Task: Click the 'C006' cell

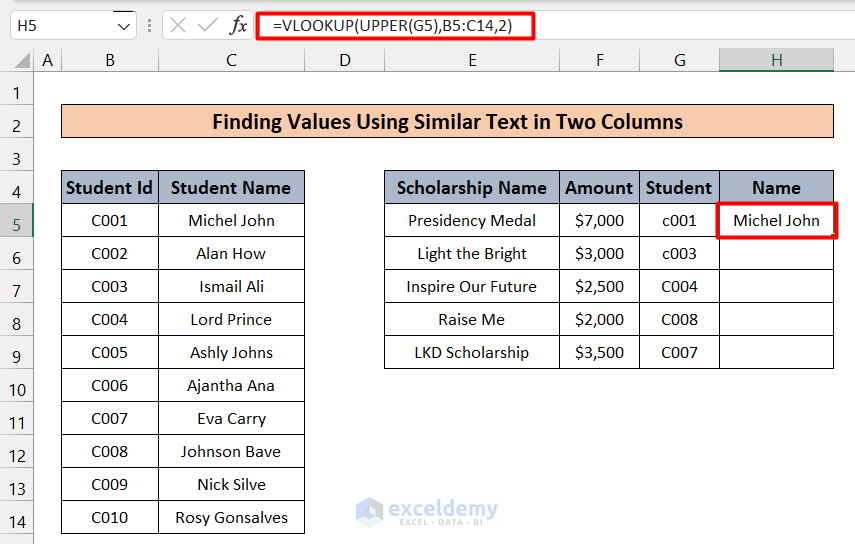Action: 110,385
